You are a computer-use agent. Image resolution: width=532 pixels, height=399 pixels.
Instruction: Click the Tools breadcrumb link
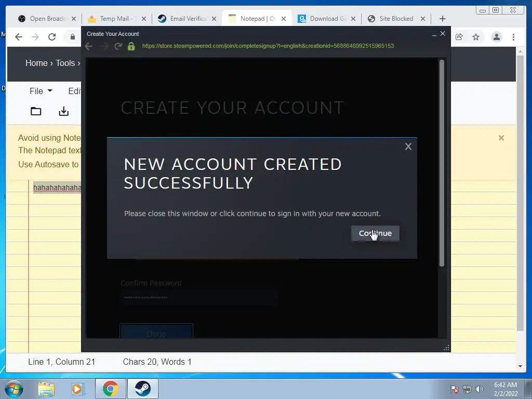tap(65, 63)
